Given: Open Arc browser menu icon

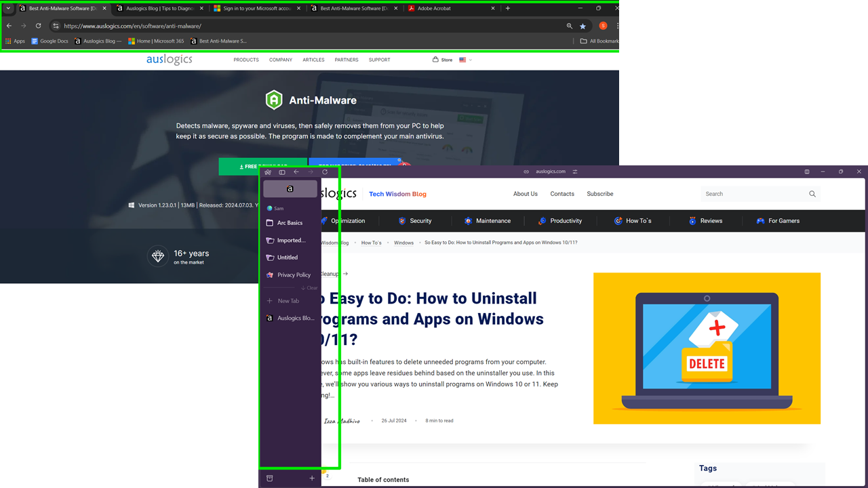Looking at the screenshot, I should [268, 172].
